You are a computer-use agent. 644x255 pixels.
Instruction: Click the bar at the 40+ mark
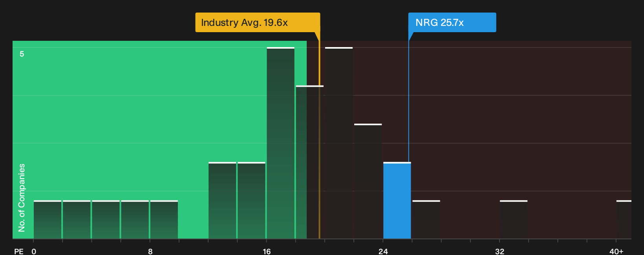[x=624, y=220]
